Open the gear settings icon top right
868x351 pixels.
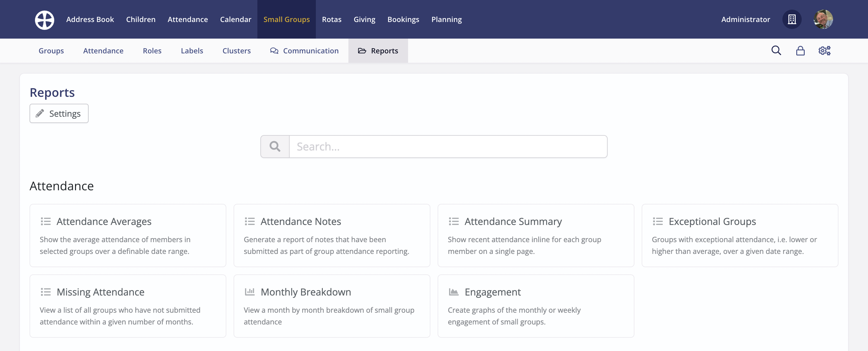(x=824, y=51)
